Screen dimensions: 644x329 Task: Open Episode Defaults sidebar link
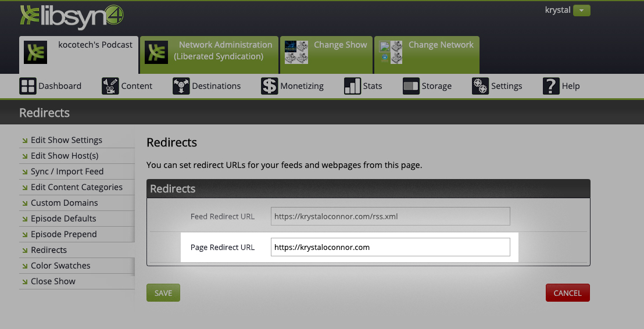tap(63, 219)
